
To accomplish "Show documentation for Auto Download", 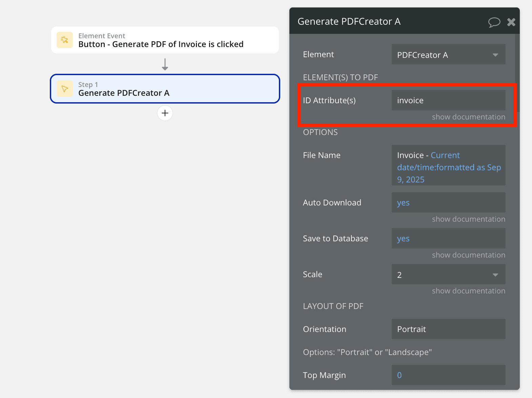I will pos(468,219).
